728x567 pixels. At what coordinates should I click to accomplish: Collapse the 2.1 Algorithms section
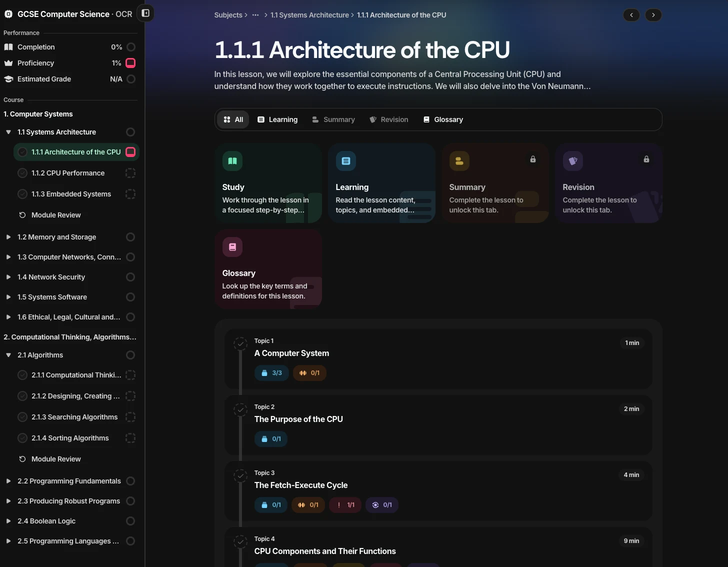click(8, 355)
